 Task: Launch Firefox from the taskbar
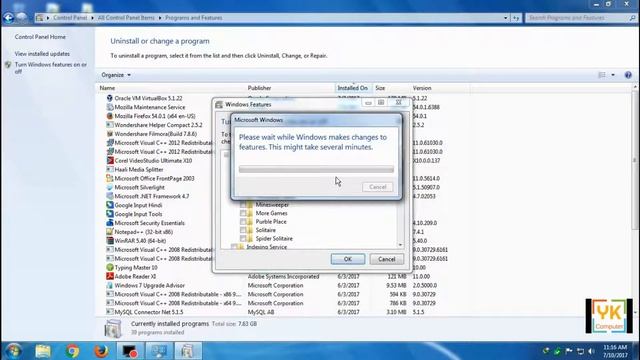[x=101, y=351]
